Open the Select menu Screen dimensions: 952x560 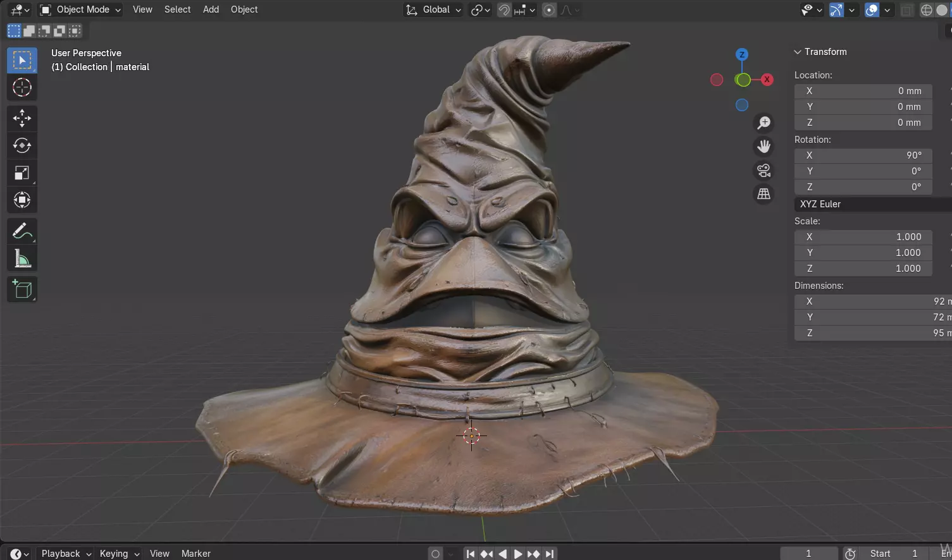177,9
